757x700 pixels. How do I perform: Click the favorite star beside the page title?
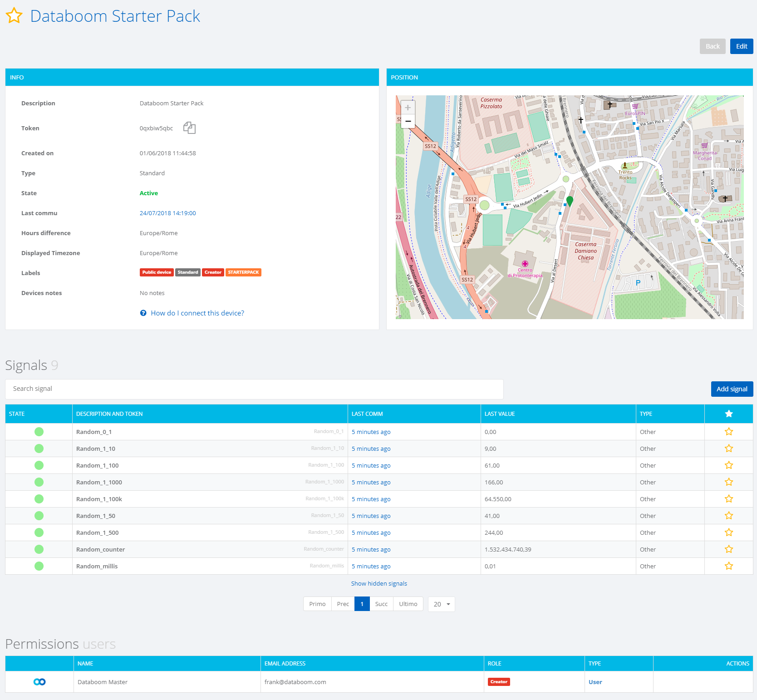14,15
